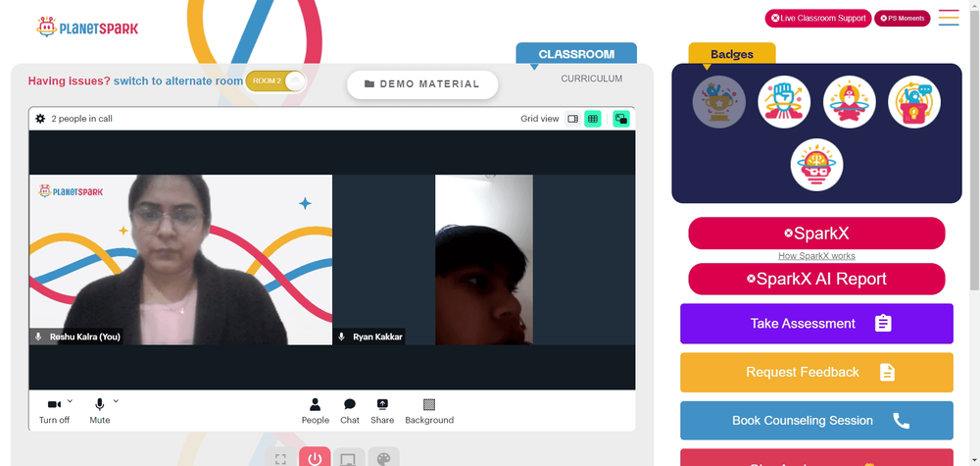
Task: Select Reshu Kalra video tile
Action: pyautogui.click(x=180, y=260)
